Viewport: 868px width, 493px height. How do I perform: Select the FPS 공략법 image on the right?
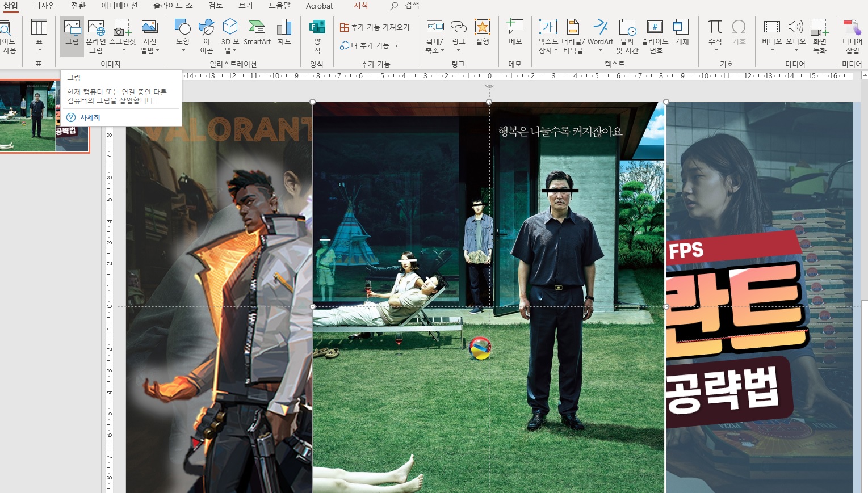(x=759, y=298)
